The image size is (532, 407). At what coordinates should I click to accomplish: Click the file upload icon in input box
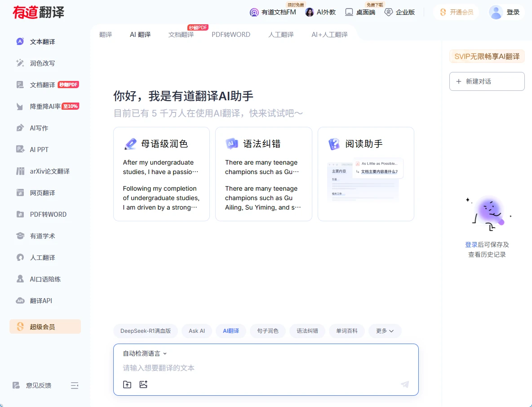127,385
